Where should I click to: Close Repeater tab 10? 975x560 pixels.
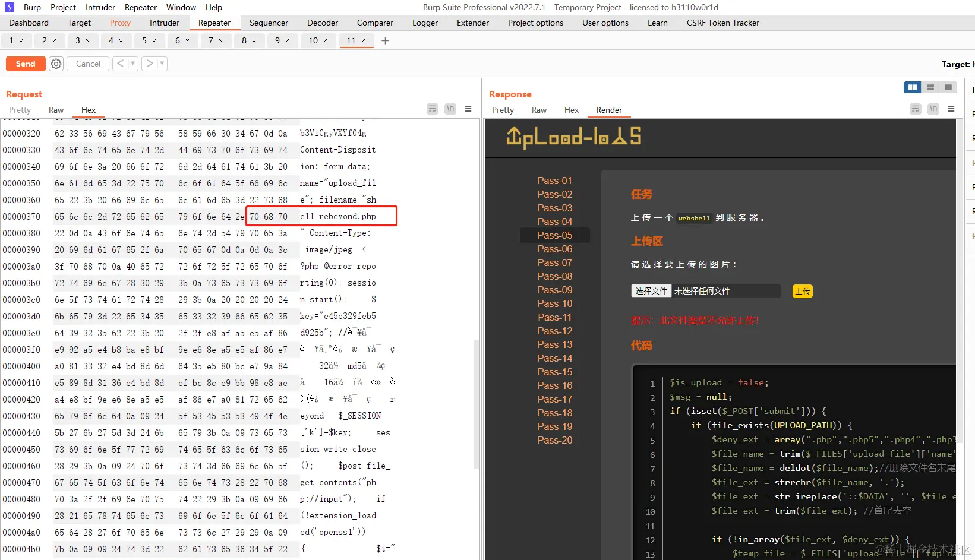pyautogui.click(x=325, y=40)
